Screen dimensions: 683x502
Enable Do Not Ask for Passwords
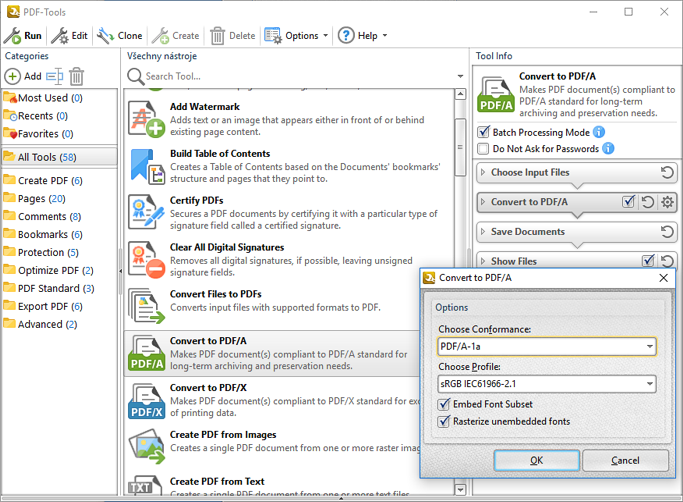pos(484,149)
